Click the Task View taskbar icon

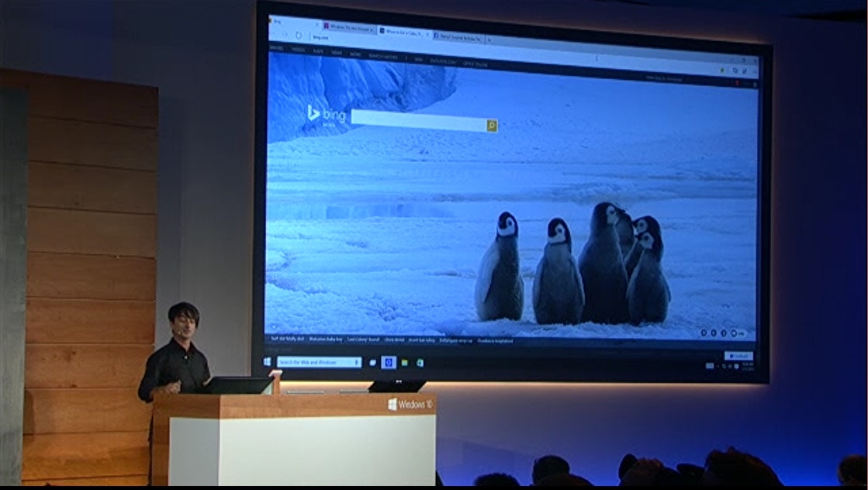point(373,362)
